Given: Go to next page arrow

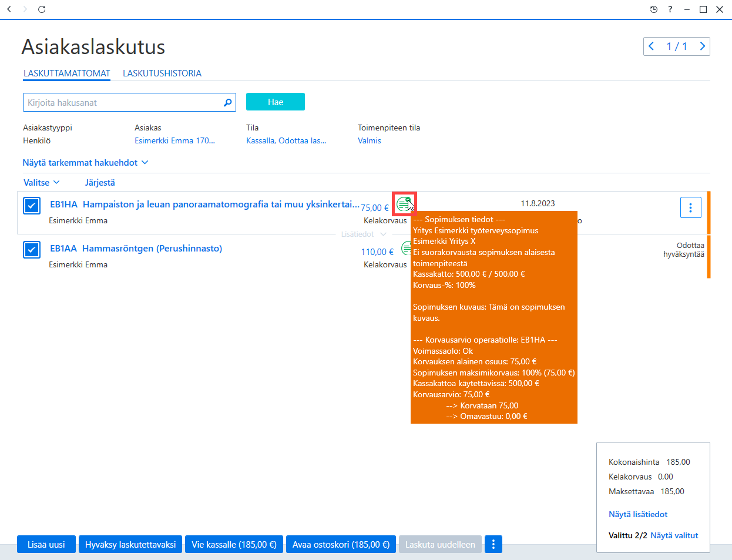Looking at the screenshot, I should 702,46.
